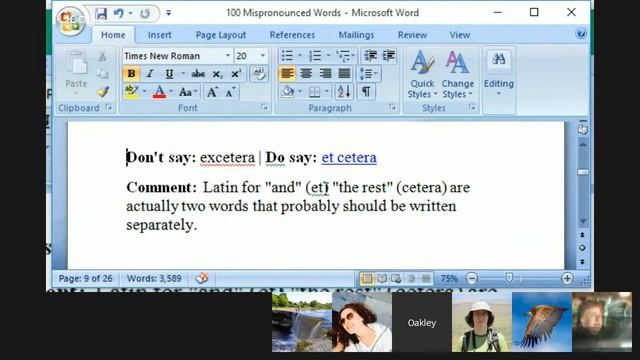Open the Quick Access Toolbar customize menu
This screenshot has width=640, height=360.
168,13
